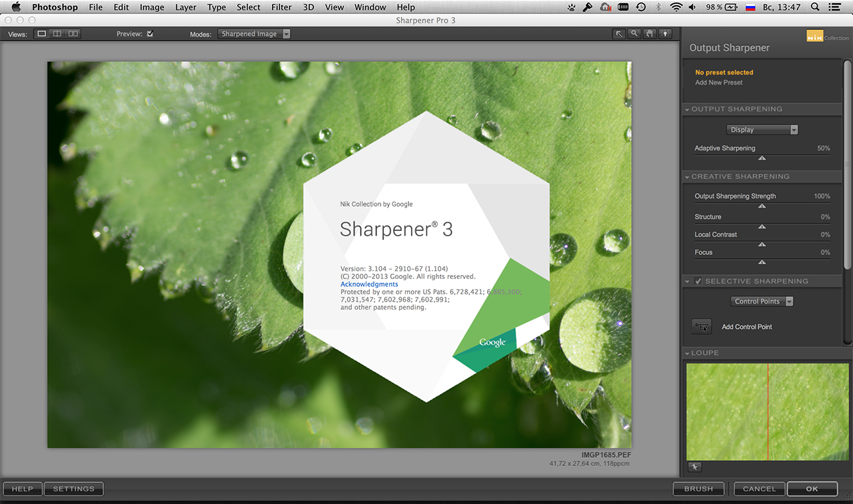Select the arrow selection tool in the toolbar
The height and width of the screenshot is (504, 853).
click(619, 34)
